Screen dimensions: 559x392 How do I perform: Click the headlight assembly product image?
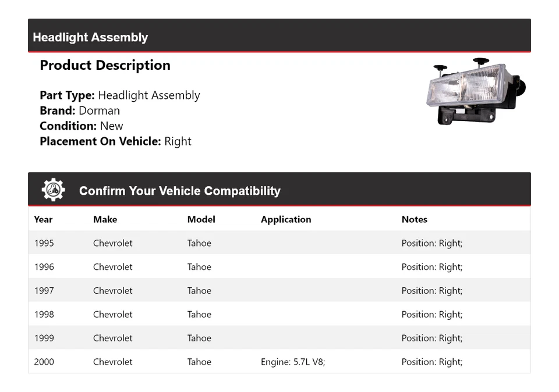475,92
